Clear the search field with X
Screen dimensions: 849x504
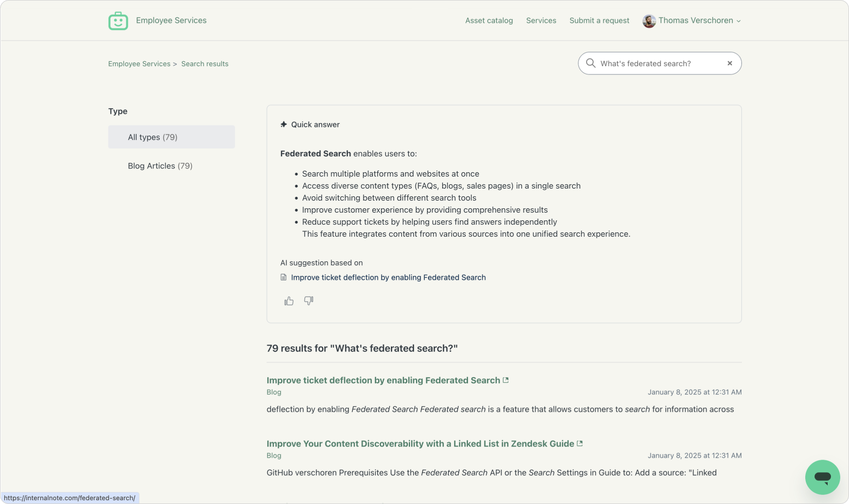tap(729, 63)
